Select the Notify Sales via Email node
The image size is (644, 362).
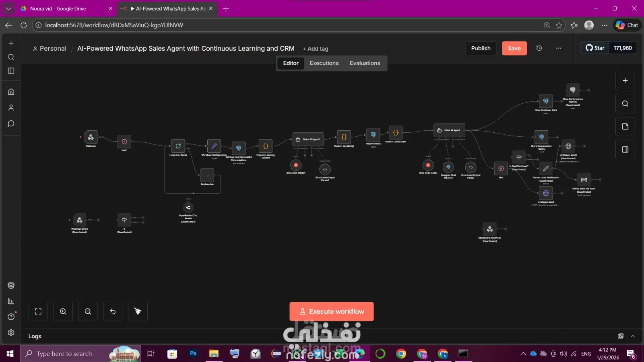point(584,180)
